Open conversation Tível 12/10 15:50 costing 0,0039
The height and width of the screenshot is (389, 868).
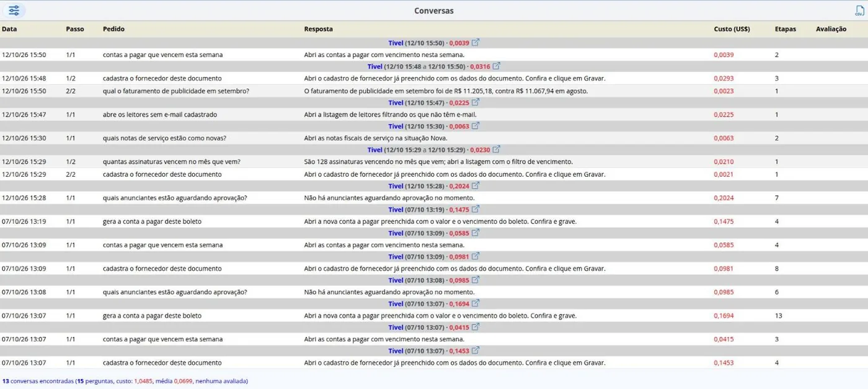click(476, 43)
